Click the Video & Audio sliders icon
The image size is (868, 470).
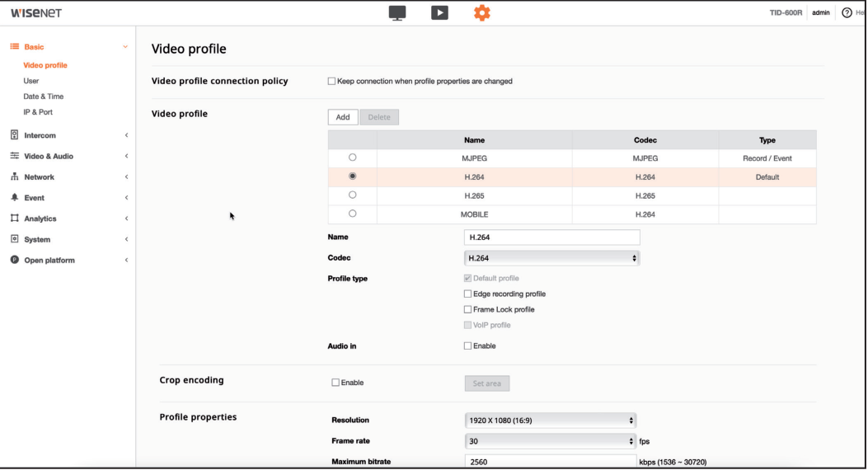[14, 156]
